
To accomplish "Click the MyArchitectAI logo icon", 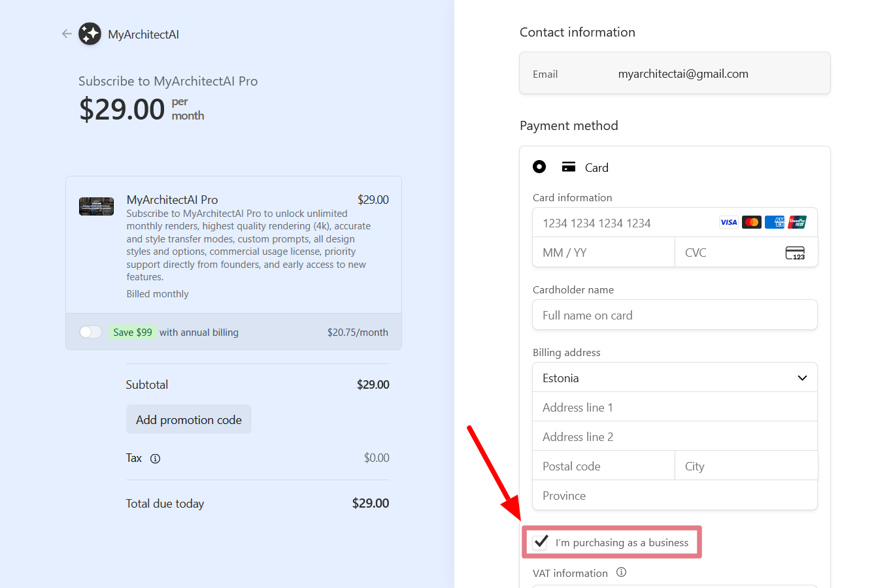I will click(x=90, y=34).
